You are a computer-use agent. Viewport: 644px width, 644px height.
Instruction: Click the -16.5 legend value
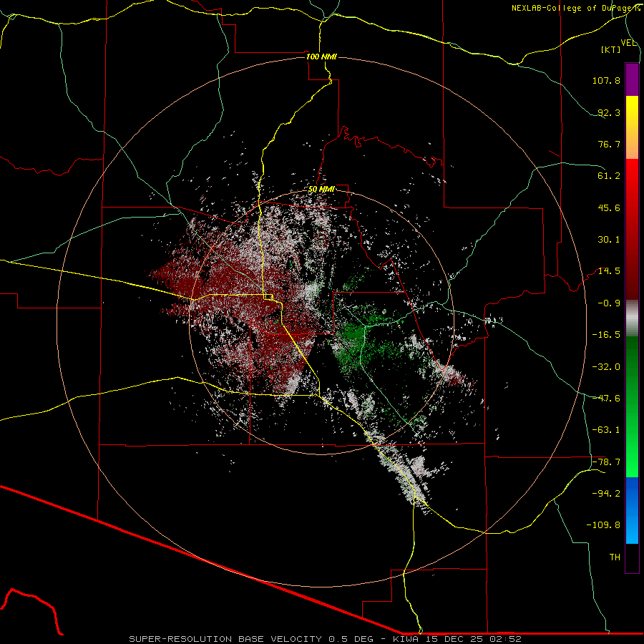606,335
